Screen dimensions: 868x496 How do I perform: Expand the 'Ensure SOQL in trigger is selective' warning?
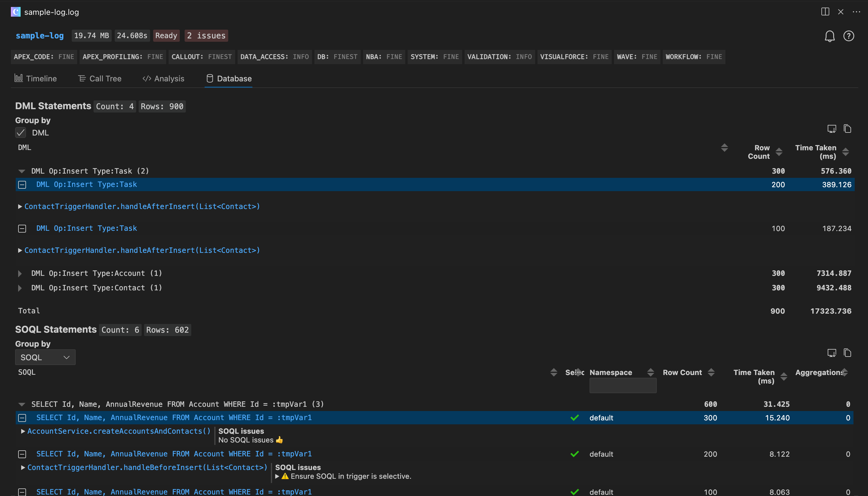(277, 476)
